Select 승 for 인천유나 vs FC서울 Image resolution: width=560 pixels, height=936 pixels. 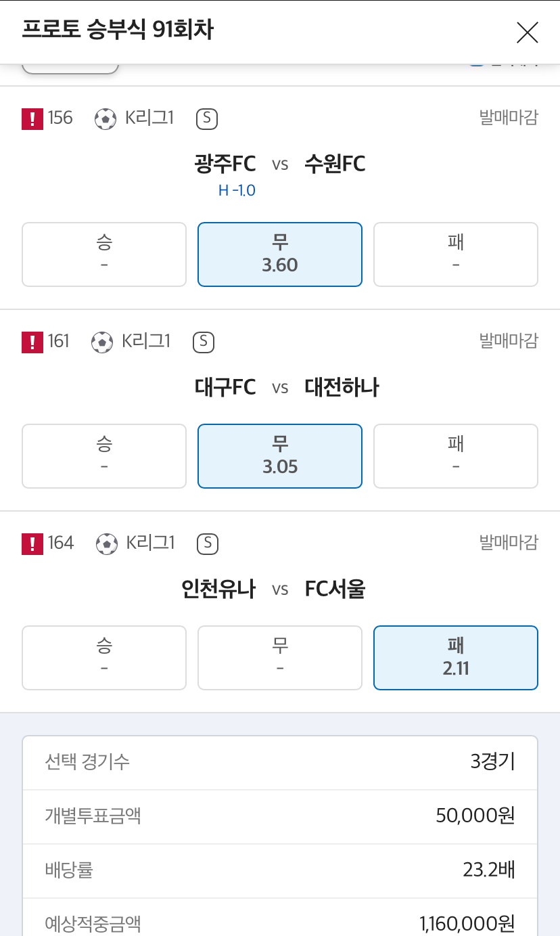tap(104, 658)
